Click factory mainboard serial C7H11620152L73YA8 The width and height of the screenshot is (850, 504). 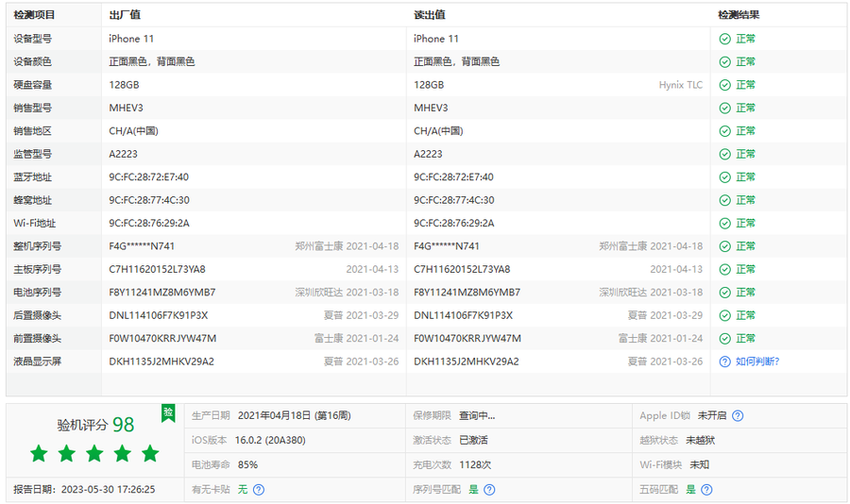(157, 269)
